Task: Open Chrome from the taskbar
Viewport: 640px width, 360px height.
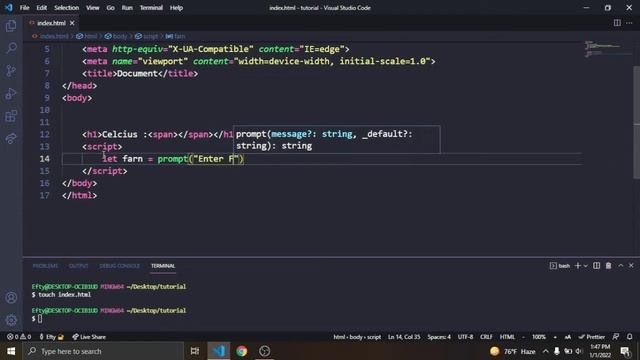Action: [242, 351]
